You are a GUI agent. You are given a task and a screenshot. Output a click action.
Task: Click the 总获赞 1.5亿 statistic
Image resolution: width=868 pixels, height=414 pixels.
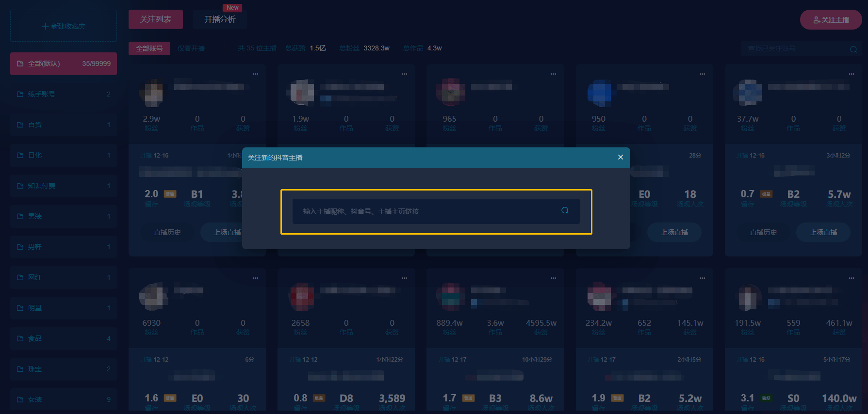point(306,48)
